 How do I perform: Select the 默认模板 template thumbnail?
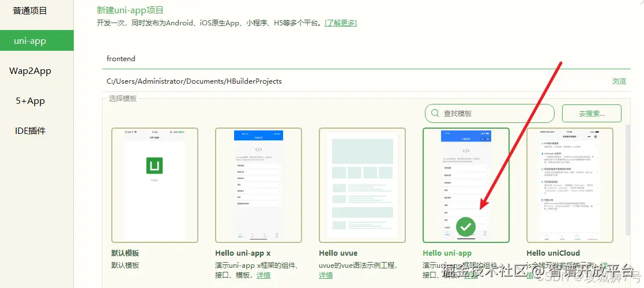[155, 185]
